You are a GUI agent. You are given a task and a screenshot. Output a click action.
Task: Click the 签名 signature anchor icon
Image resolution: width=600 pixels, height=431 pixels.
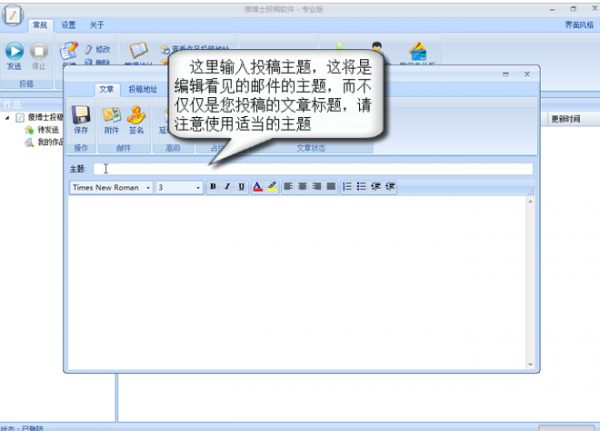click(136, 115)
